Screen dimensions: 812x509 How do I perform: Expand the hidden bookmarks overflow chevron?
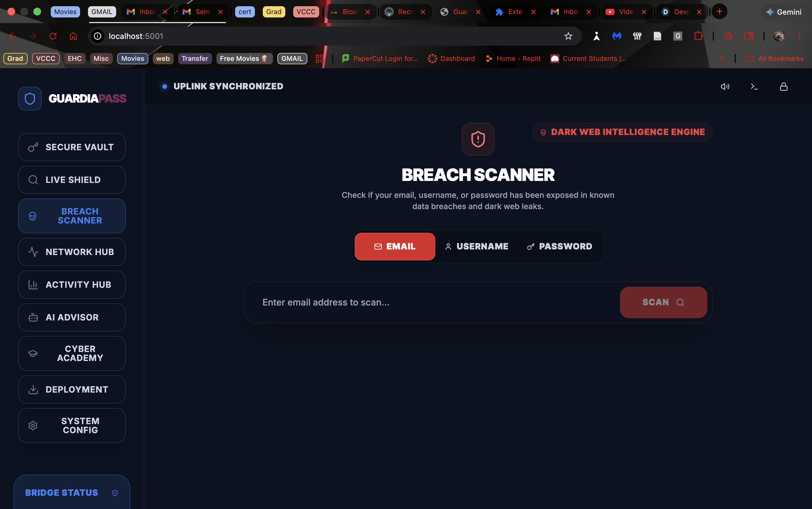click(722, 59)
